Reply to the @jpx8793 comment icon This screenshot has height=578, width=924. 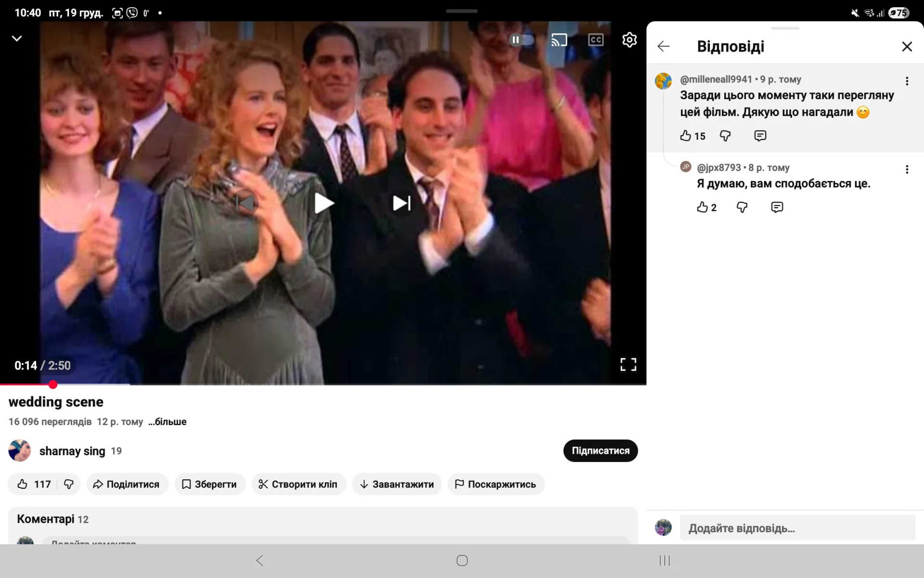pos(777,208)
